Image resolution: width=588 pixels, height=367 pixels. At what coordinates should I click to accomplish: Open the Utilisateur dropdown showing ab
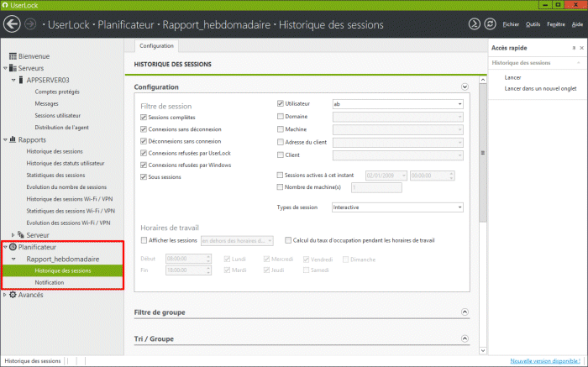[x=397, y=104]
